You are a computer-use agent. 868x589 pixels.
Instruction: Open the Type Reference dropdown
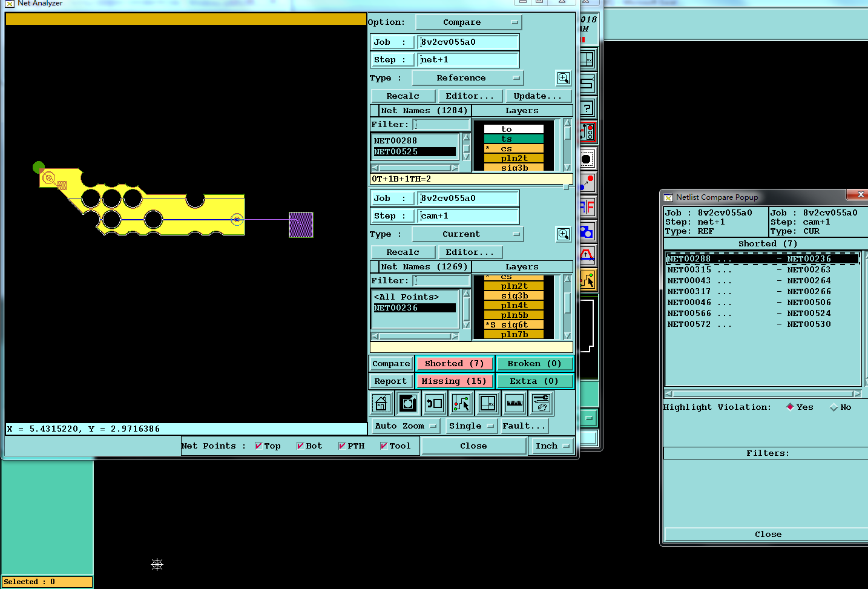tap(467, 78)
